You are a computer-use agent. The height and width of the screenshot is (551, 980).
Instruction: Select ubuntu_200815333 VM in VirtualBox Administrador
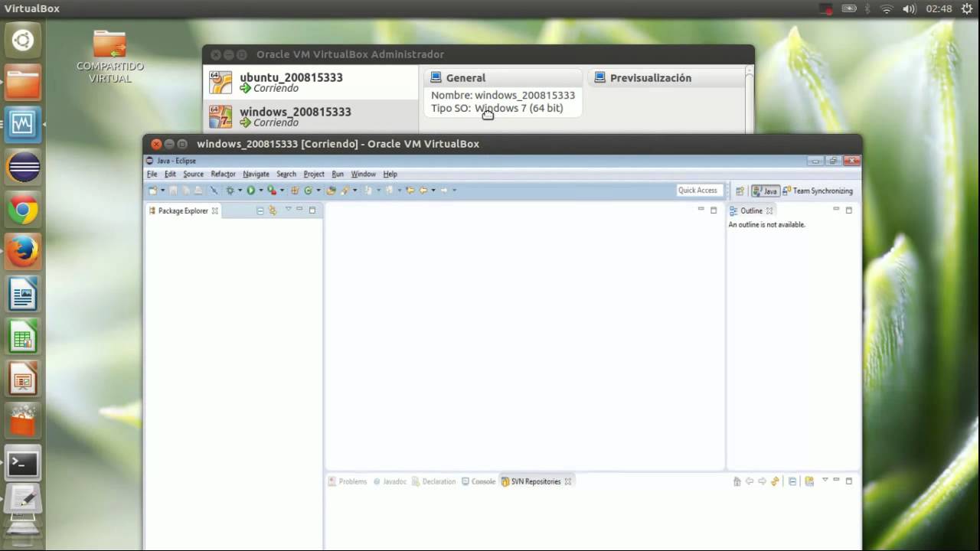[x=311, y=82]
